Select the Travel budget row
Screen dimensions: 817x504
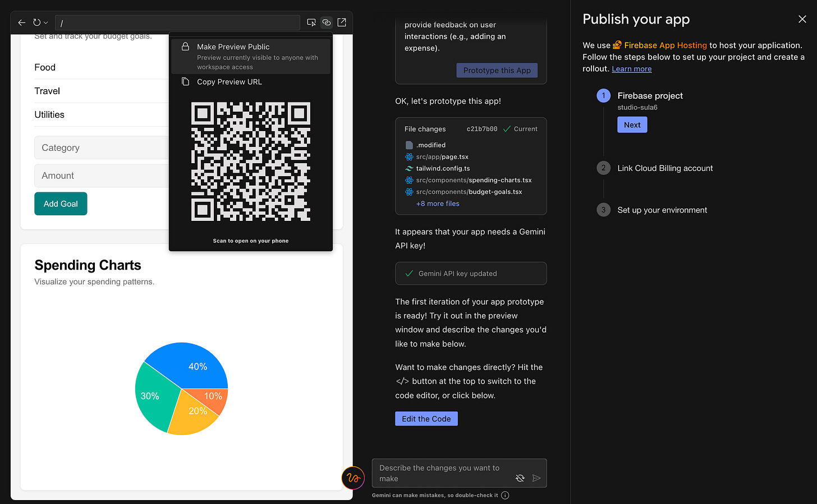pyautogui.click(x=102, y=91)
